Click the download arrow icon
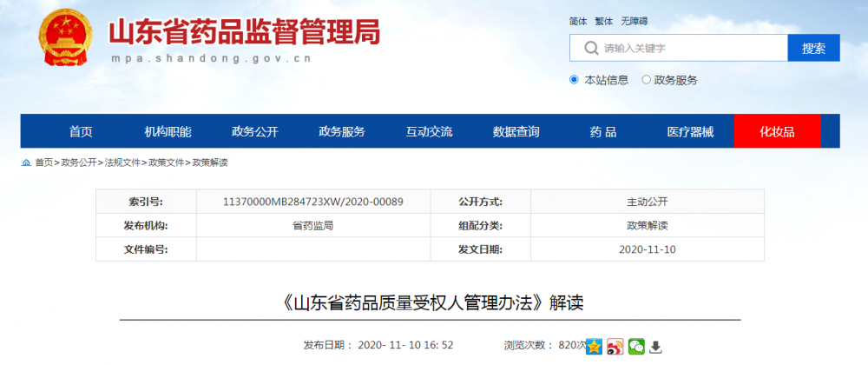 click(x=656, y=346)
